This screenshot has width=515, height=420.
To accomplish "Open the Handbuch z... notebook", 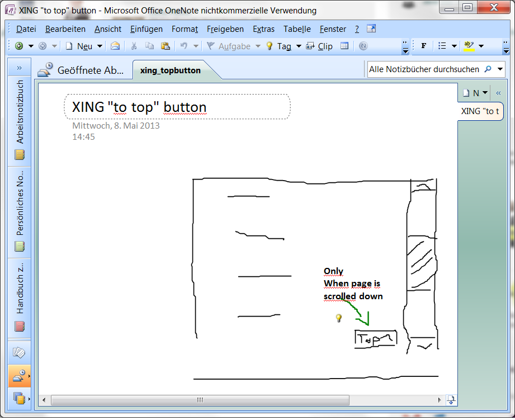I will [x=20, y=298].
